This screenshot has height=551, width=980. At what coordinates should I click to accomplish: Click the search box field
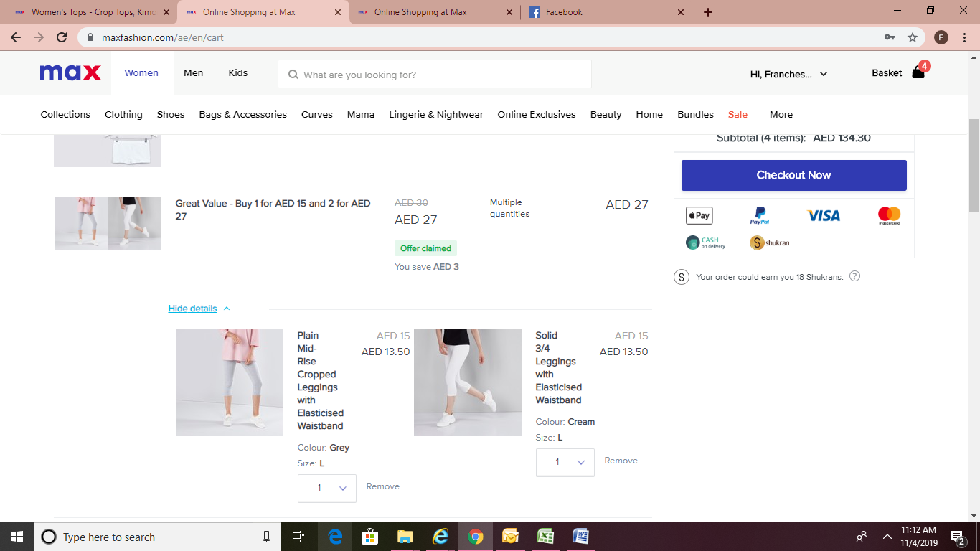click(x=435, y=75)
